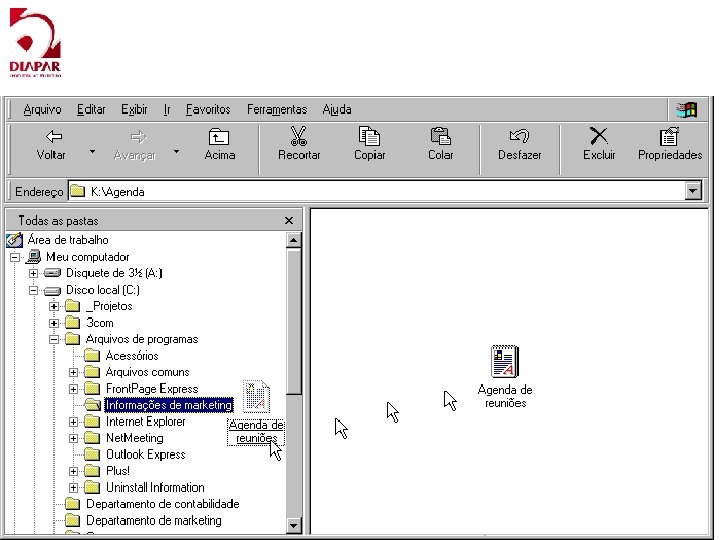Select Uninstall Information in the tree
The image size is (720, 540).
pyautogui.click(x=155, y=487)
